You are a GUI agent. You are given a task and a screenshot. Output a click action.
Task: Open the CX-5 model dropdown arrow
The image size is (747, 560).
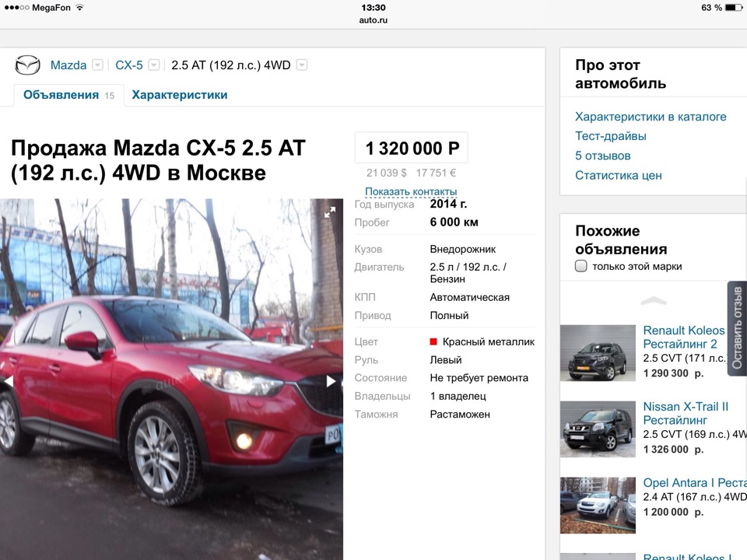tap(153, 65)
